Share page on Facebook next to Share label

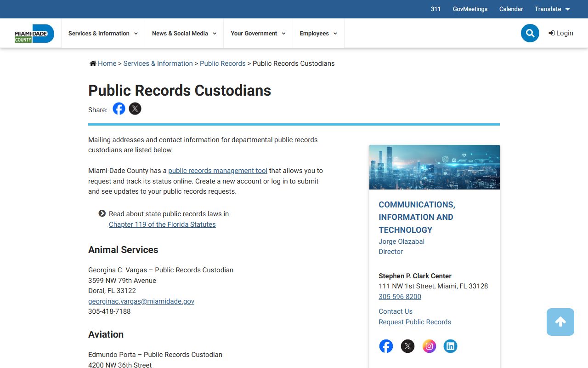tap(119, 109)
